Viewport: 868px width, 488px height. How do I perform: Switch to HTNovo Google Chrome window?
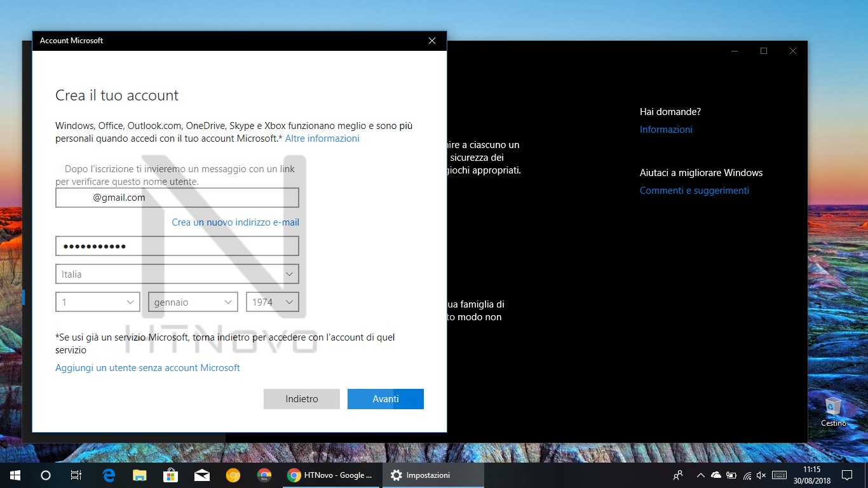332,475
